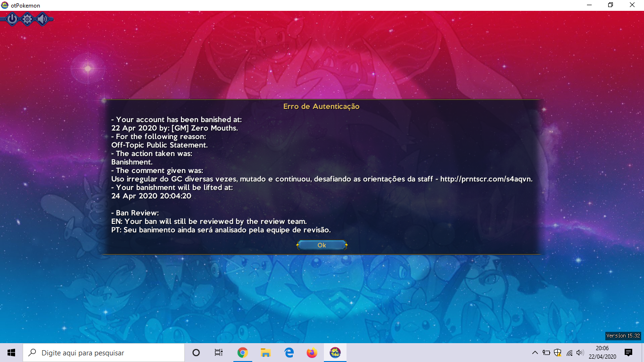Open Task View on the taskbar
This screenshot has width=644, height=362.
pos(219,353)
